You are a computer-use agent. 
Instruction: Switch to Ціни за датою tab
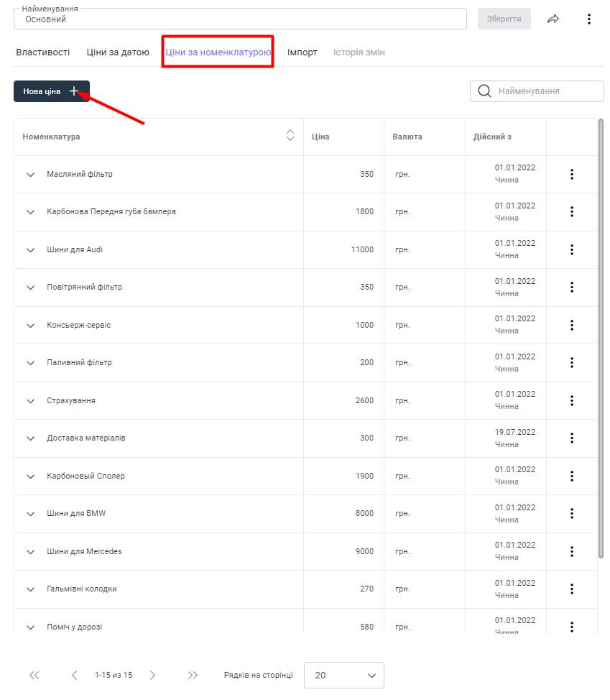click(118, 52)
